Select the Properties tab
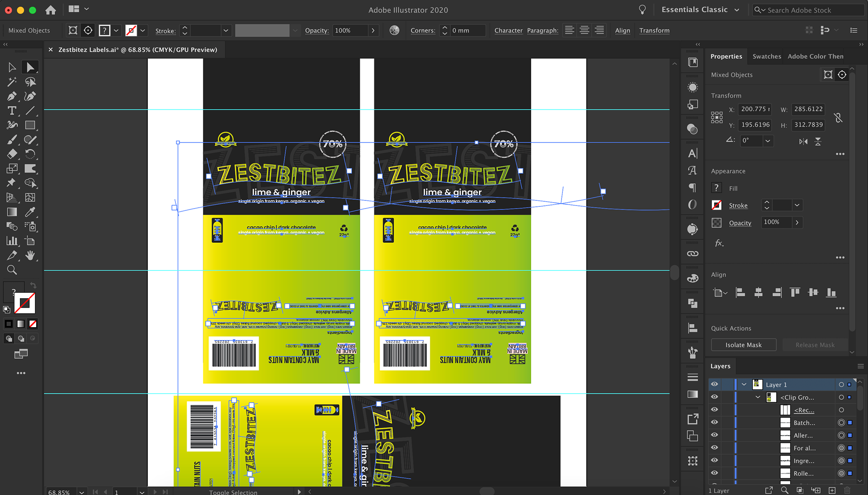 pyautogui.click(x=726, y=57)
